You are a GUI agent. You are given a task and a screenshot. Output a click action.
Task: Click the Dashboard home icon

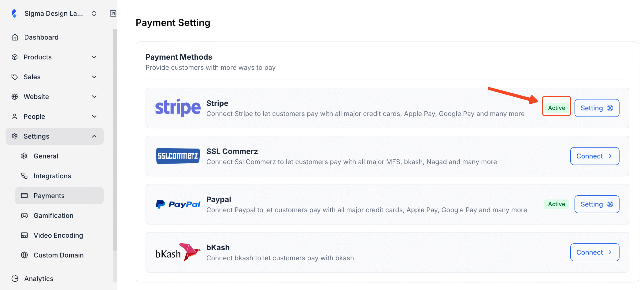click(15, 37)
